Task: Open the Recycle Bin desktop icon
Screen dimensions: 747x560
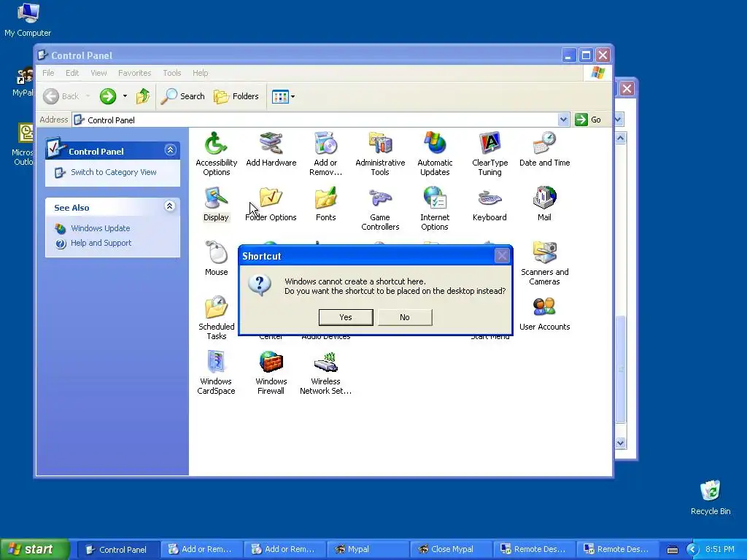Action: point(711,497)
